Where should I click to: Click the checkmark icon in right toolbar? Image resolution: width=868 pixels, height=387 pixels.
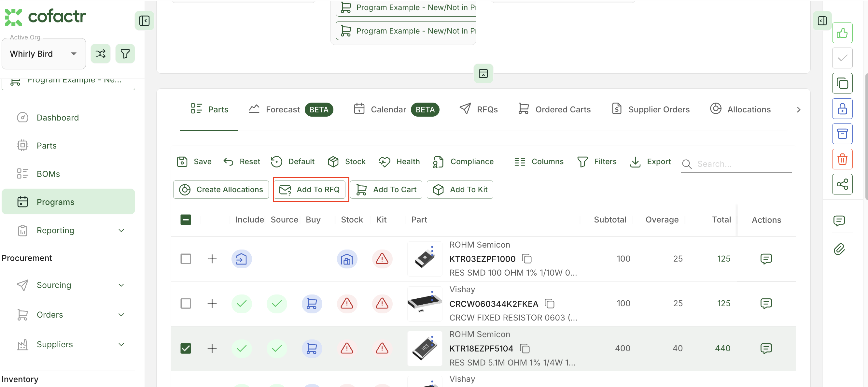point(842,58)
